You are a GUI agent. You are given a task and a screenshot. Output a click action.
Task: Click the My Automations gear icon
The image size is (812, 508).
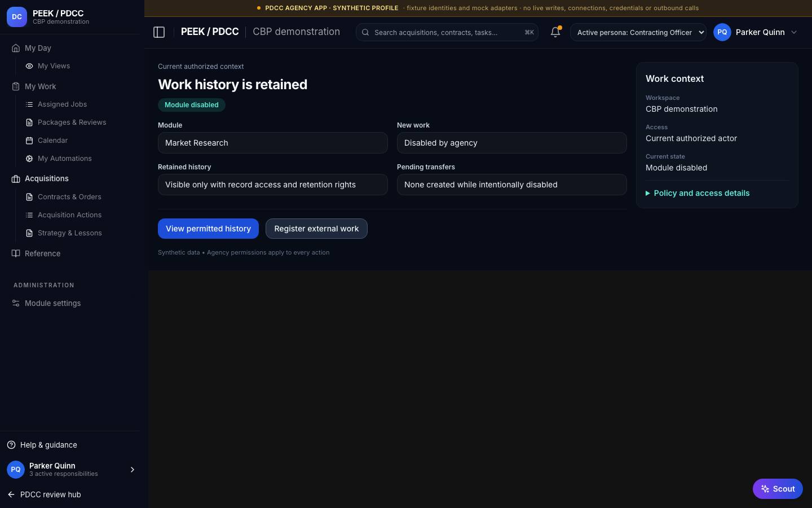click(x=29, y=159)
